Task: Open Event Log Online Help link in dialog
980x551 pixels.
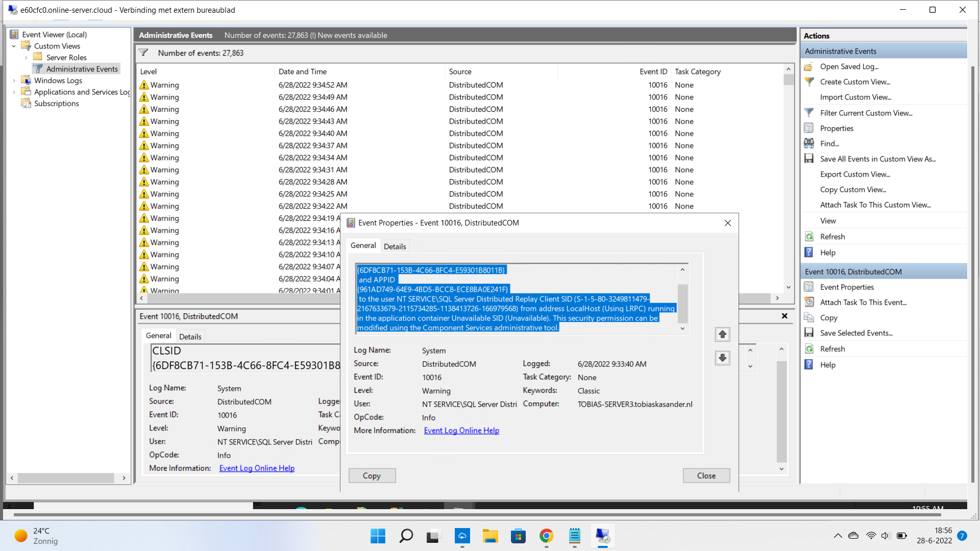Action: click(x=461, y=431)
